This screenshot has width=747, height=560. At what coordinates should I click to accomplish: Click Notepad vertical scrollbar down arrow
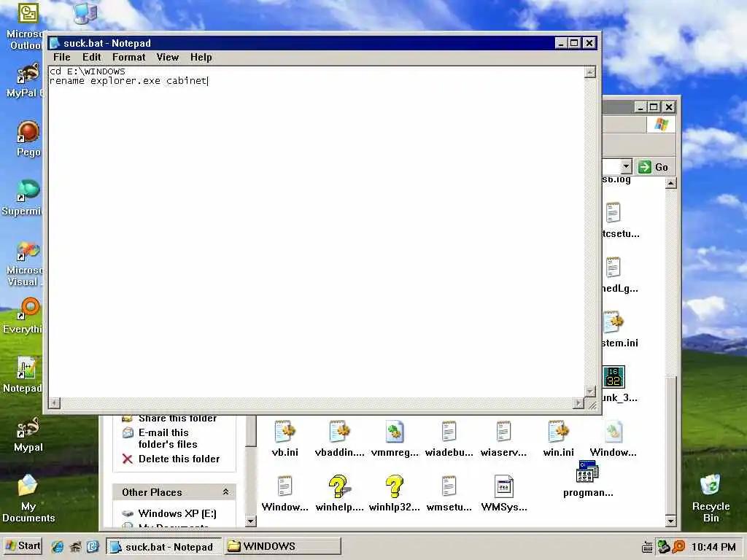point(589,391)
